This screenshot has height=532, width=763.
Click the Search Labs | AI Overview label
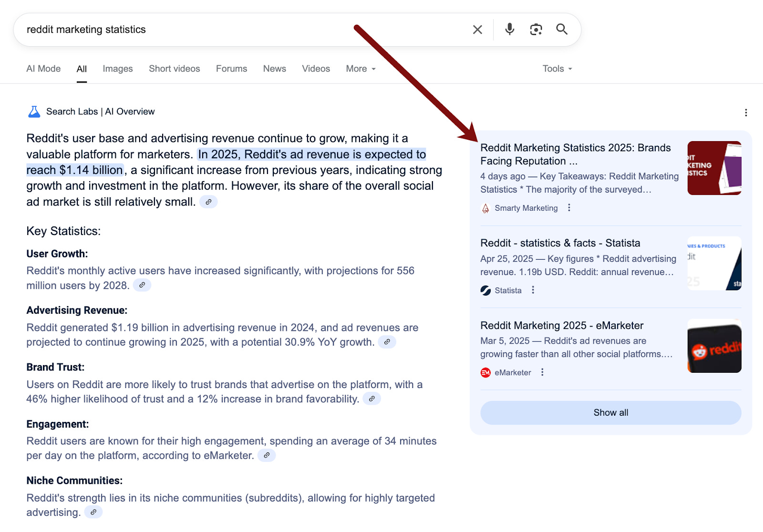tap(100, 112)
